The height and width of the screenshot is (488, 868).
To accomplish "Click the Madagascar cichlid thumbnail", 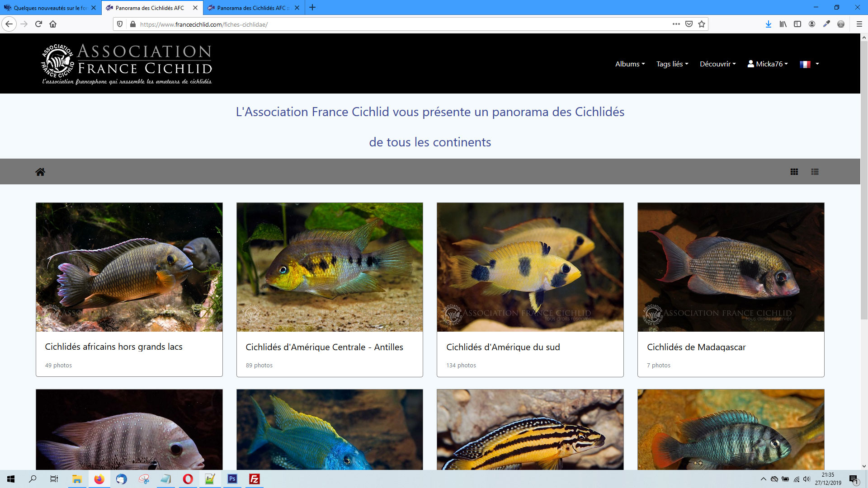I will [731, 267].
